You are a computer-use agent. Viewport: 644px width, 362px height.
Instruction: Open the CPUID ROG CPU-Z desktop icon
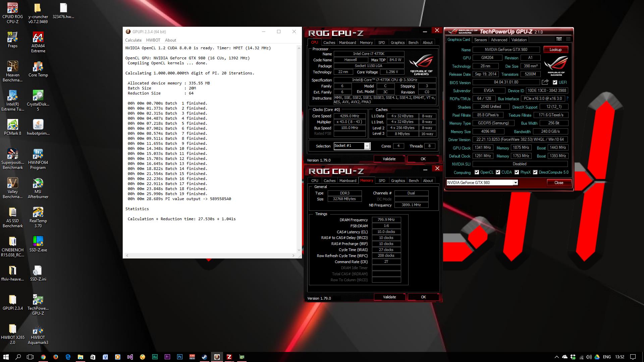tap(13, 13)
